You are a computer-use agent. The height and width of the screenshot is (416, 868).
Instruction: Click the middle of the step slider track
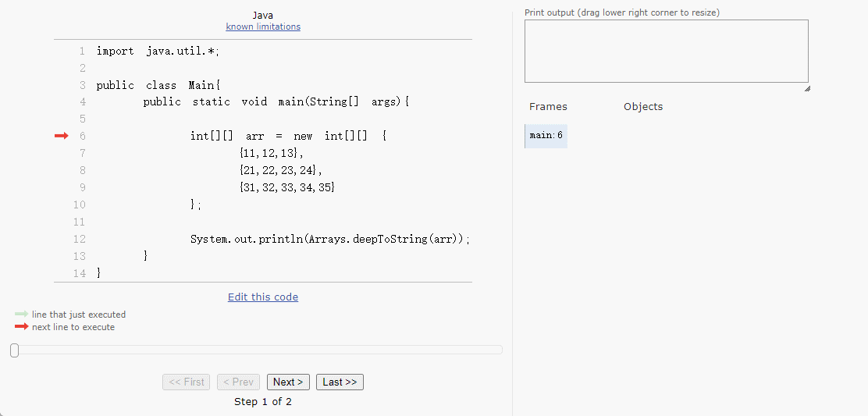coord(256,350)
